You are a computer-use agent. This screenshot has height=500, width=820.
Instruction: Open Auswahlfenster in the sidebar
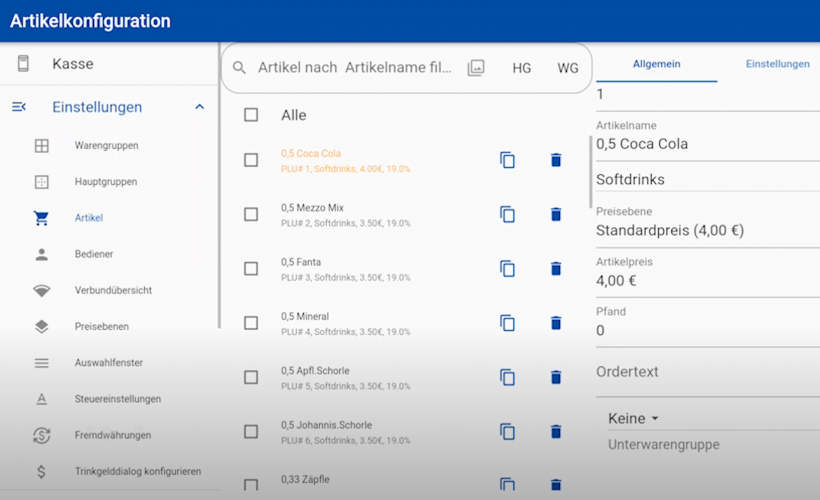point(109,362)
